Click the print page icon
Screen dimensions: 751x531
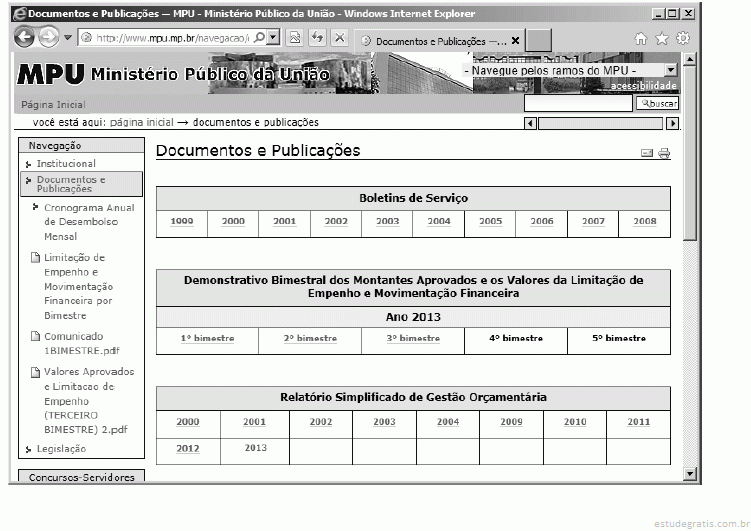pyautogui.click(x=664, y=153)
